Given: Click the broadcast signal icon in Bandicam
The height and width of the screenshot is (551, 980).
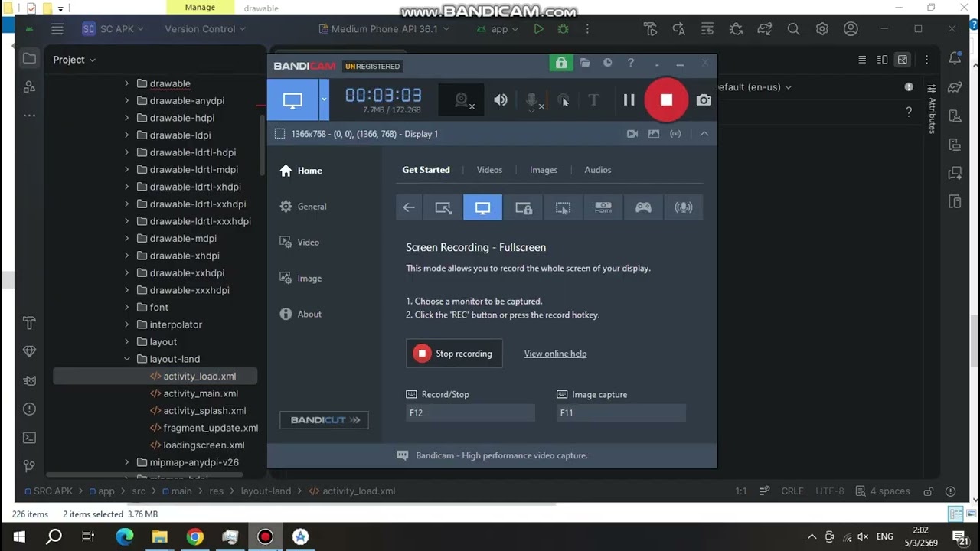Looking at the screenshot, I should coord(675,134).
